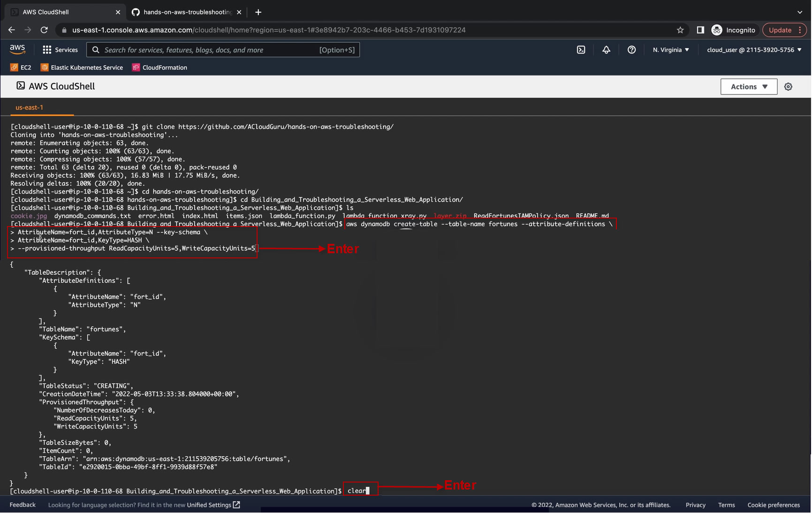
Task: Click the "AttributeType": "N" line
Action: click(x=105, y=305)
